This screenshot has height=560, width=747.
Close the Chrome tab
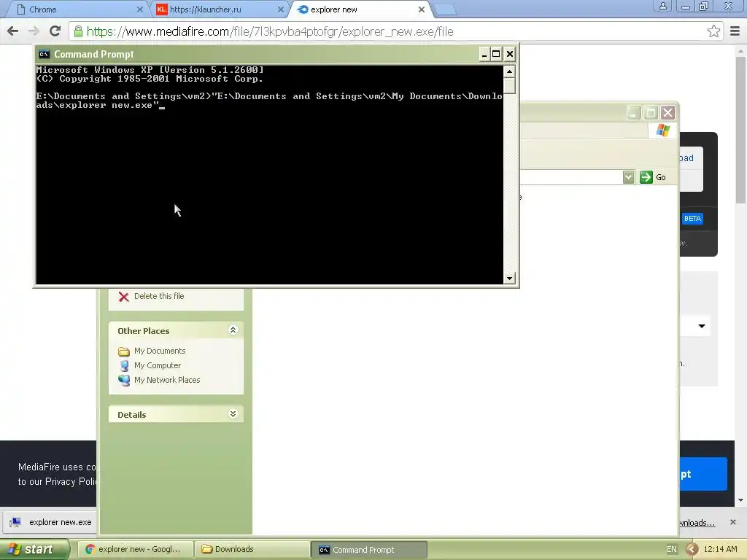[x=139, y=9]
